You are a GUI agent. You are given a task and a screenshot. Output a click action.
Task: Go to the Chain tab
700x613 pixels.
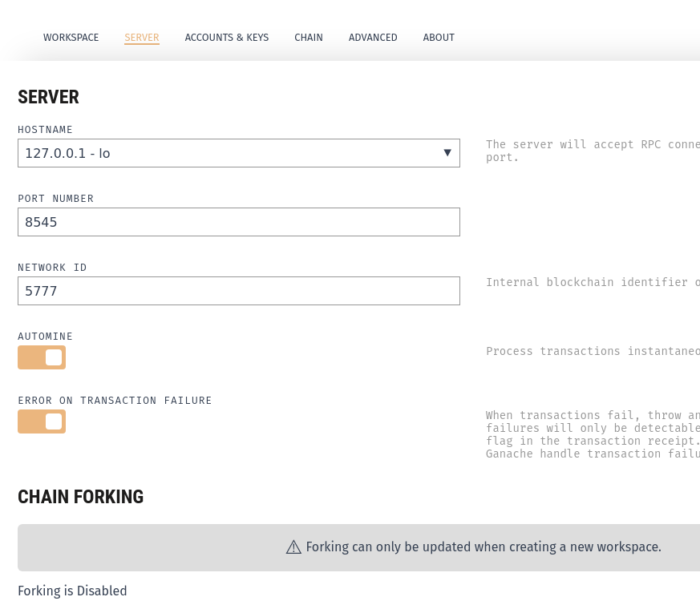point(309,38)
